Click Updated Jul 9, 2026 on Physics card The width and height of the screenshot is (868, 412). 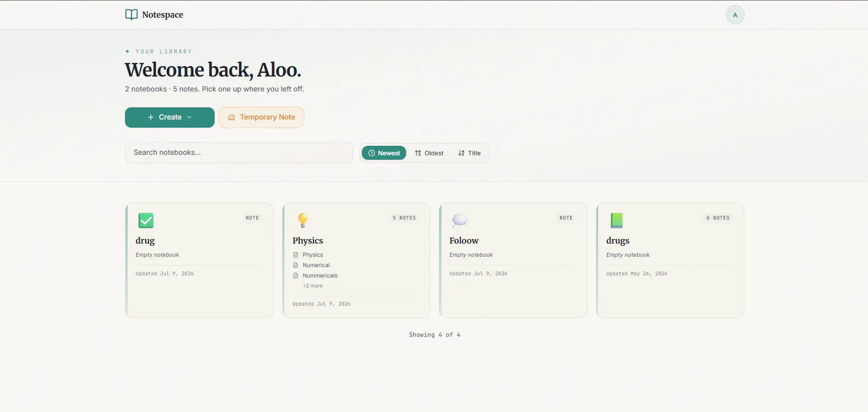321,304
